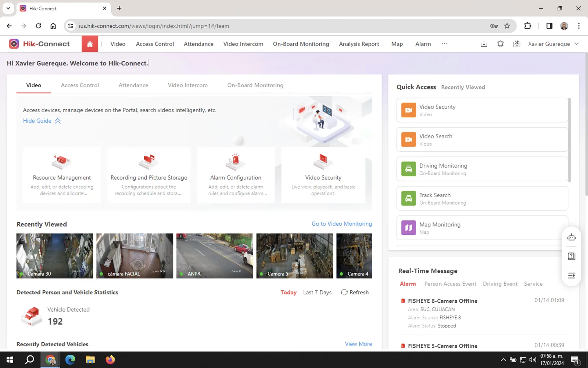588x368 pixels.
Task: Click the red Home icon in navigation bar
Action: pyautogui.click(x=90, y=44)
